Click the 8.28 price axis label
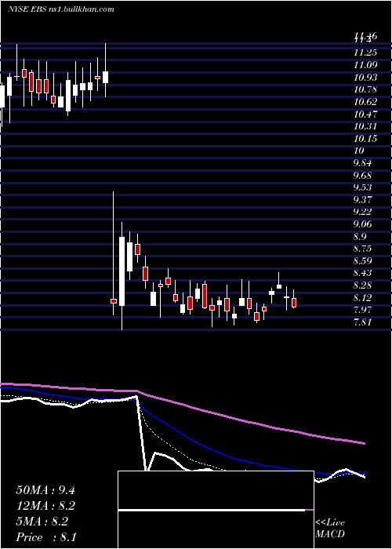 click(x=363, y=285)
